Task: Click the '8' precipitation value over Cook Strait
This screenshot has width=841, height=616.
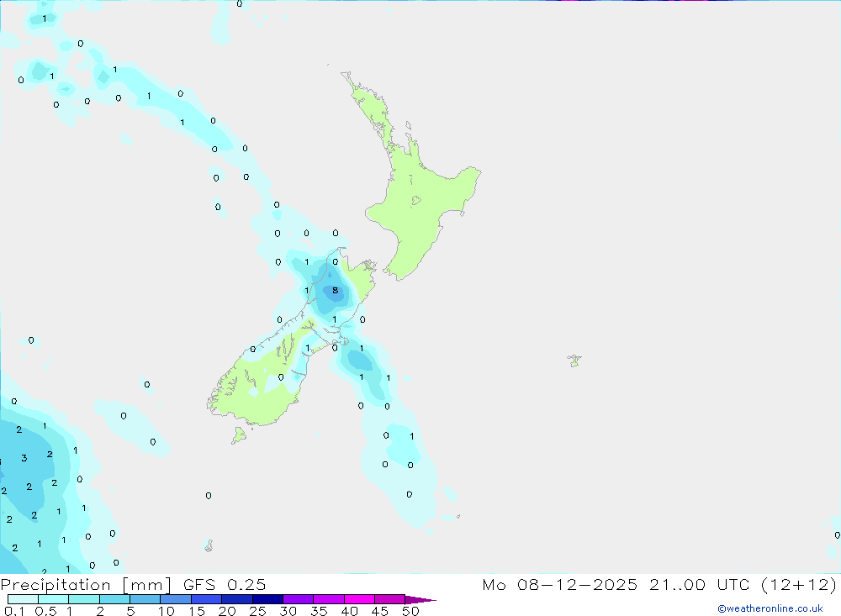Action: [335, 291]
